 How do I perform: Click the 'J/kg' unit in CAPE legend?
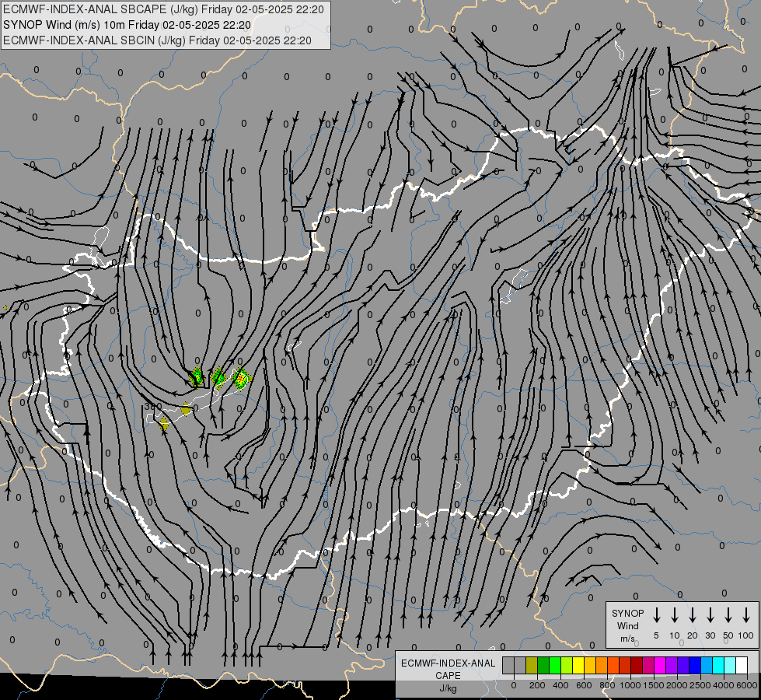tap(448, 688)
